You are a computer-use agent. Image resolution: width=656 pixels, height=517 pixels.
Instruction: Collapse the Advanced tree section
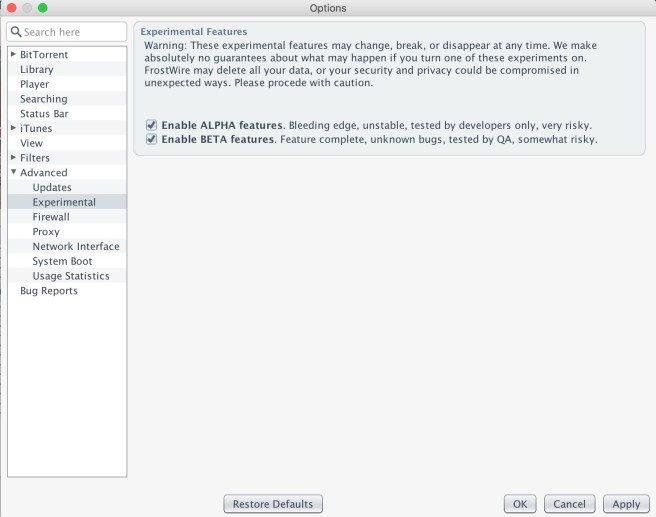pyautogui.click(x=13, y=173)
